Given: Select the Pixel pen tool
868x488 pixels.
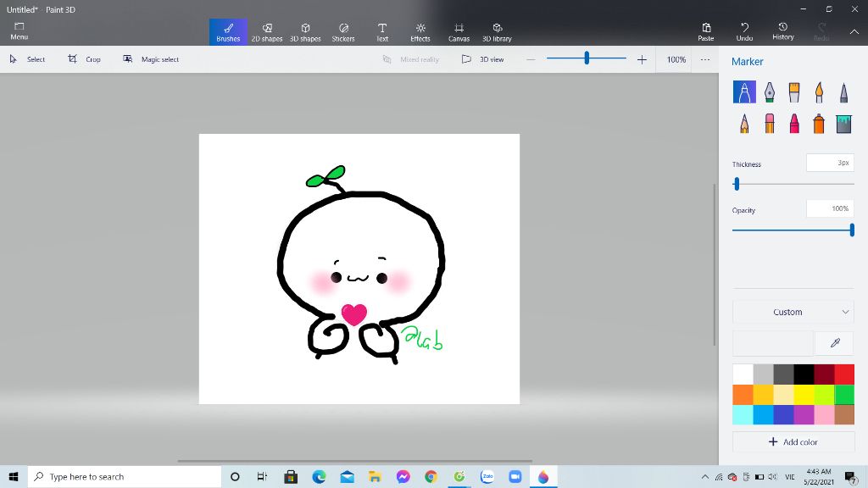Looking at the screenshot, I should click(x=843, y=91).
